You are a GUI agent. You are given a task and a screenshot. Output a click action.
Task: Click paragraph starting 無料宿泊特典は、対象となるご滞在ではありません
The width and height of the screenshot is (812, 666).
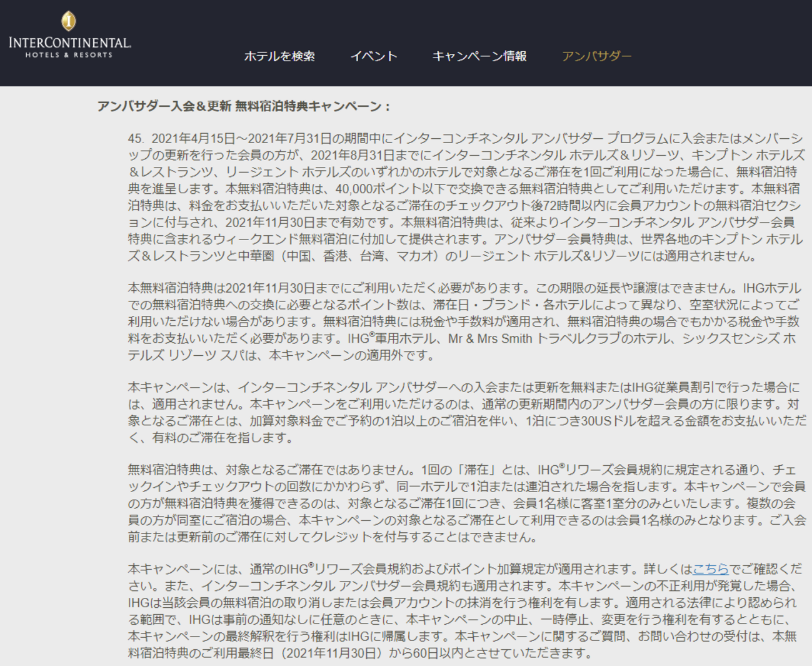click(x=467, y=503)
